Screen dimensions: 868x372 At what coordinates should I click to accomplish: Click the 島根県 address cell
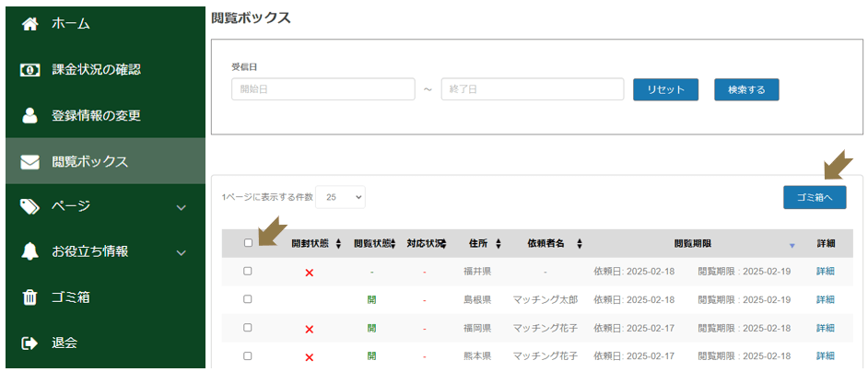[x=477, y=299]
